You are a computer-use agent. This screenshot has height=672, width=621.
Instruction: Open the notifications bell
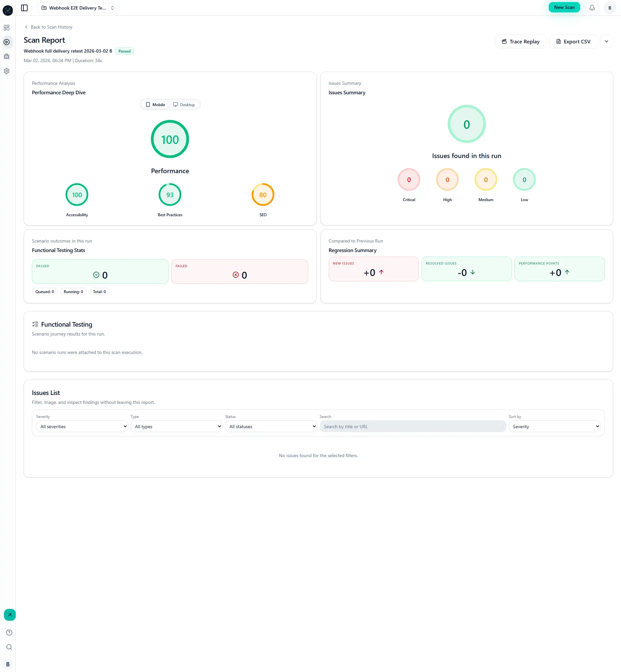tap(592, 8)
